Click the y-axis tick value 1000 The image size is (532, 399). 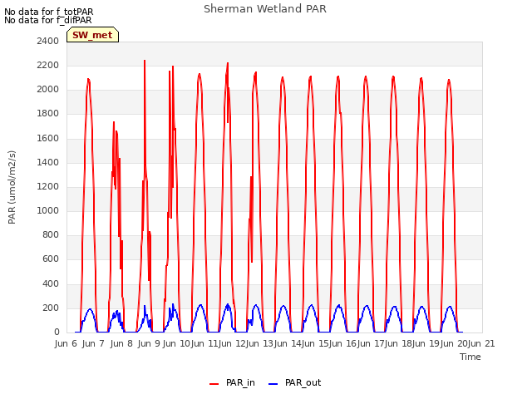point(48,210)
